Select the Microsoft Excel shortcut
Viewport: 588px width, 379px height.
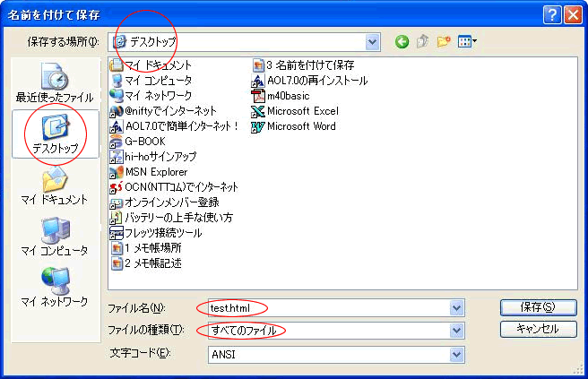(295, 111)
